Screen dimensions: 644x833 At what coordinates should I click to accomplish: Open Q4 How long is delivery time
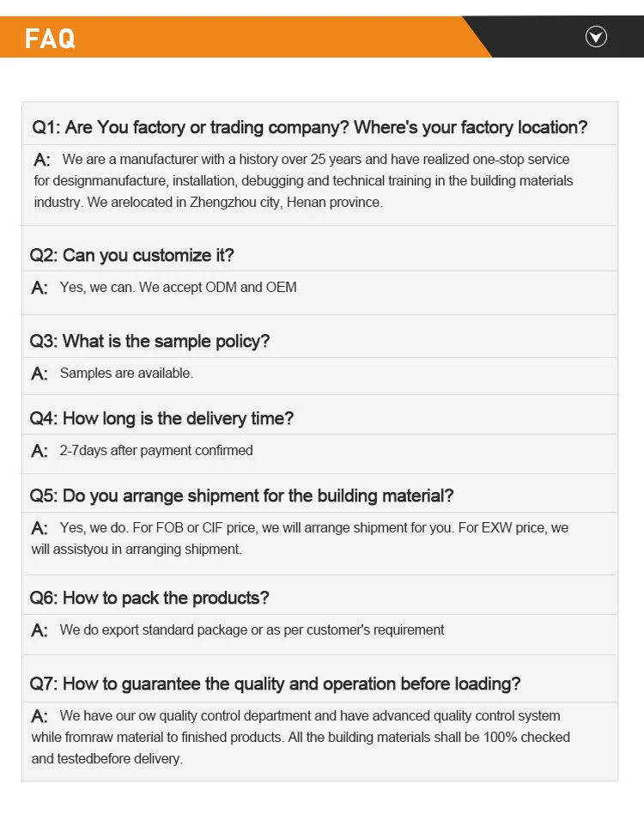[161, 418]
